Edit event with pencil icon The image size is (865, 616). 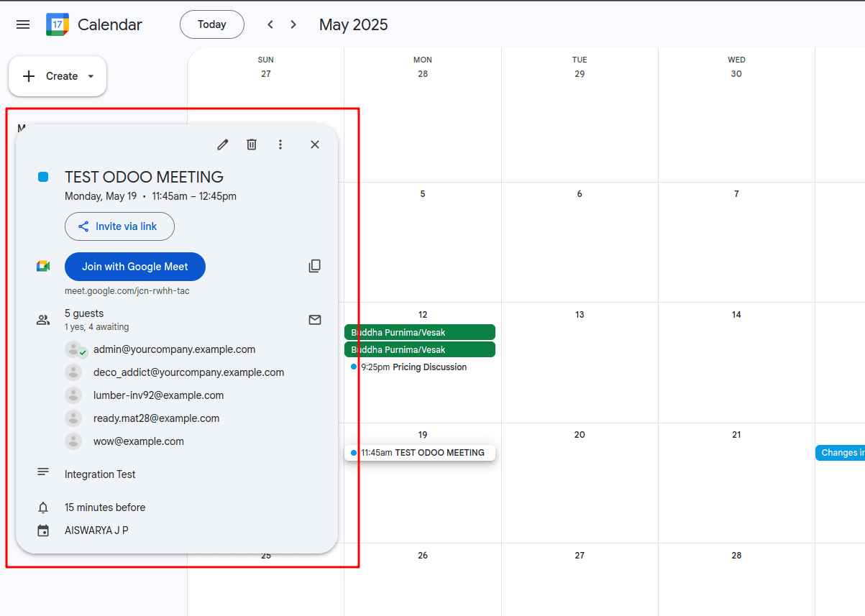[x=223, y=144]
